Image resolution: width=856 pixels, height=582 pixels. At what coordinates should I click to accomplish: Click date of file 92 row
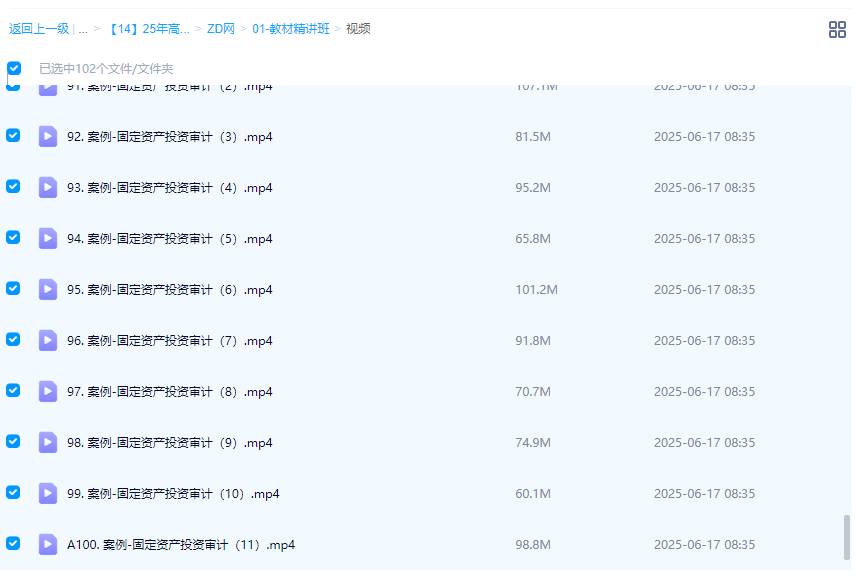(x=704, y=136)
